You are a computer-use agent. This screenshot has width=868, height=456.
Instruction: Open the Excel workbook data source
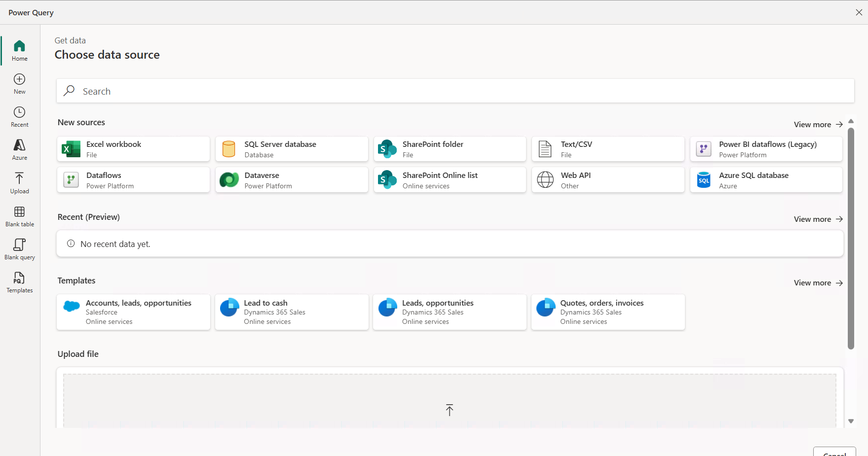(133, 149)
